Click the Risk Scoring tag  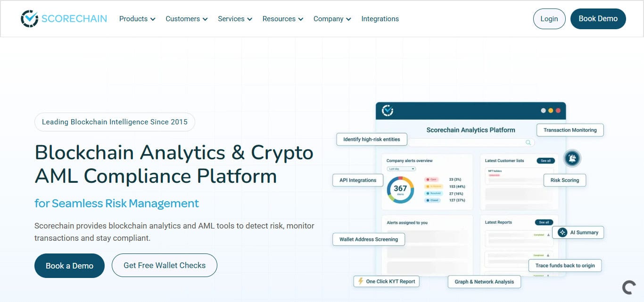click(x=565, y=180)
